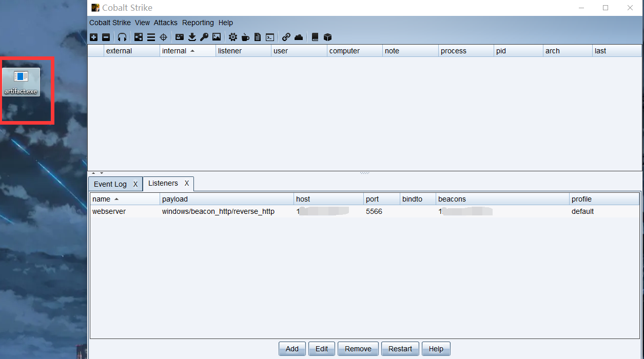
Task: Sort beacons by note column header
Action: [411, 51]
